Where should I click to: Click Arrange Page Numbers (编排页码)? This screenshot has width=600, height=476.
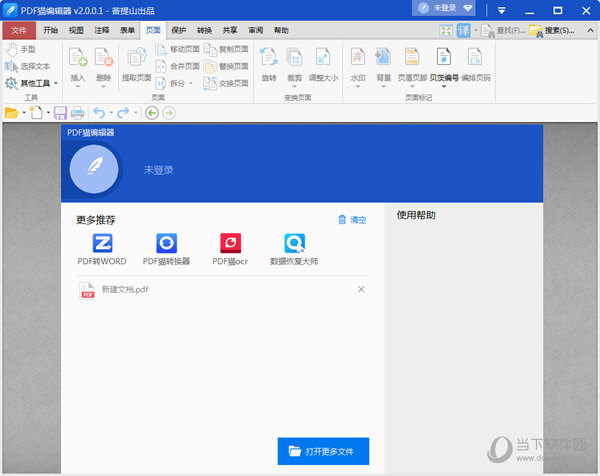point(476,65)
